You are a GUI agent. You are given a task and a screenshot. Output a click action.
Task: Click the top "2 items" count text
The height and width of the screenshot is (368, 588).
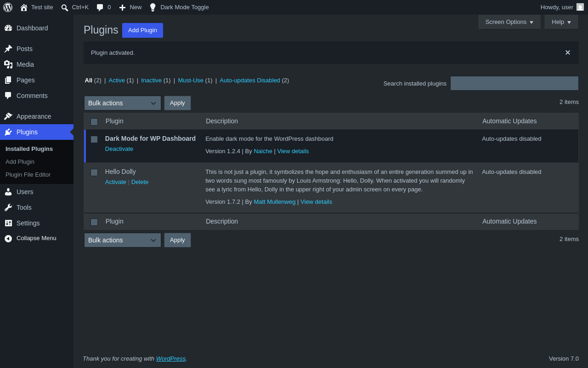(x=569, y=102)
